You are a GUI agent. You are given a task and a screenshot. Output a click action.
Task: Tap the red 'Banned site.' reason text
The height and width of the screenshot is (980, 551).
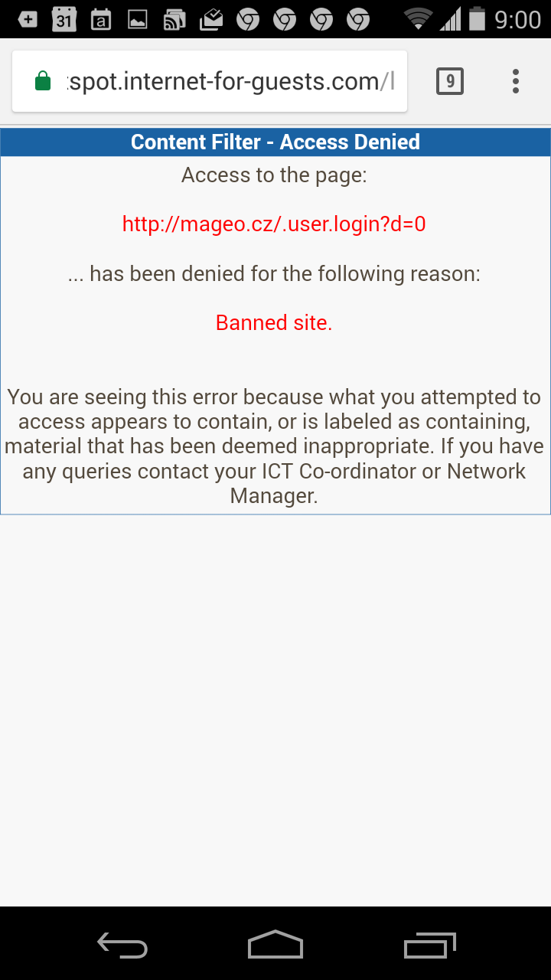[x=274, y=323]
